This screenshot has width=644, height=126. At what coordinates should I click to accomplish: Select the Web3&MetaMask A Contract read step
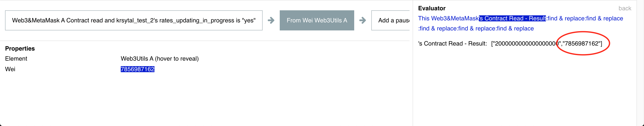(x=134, y=20)
